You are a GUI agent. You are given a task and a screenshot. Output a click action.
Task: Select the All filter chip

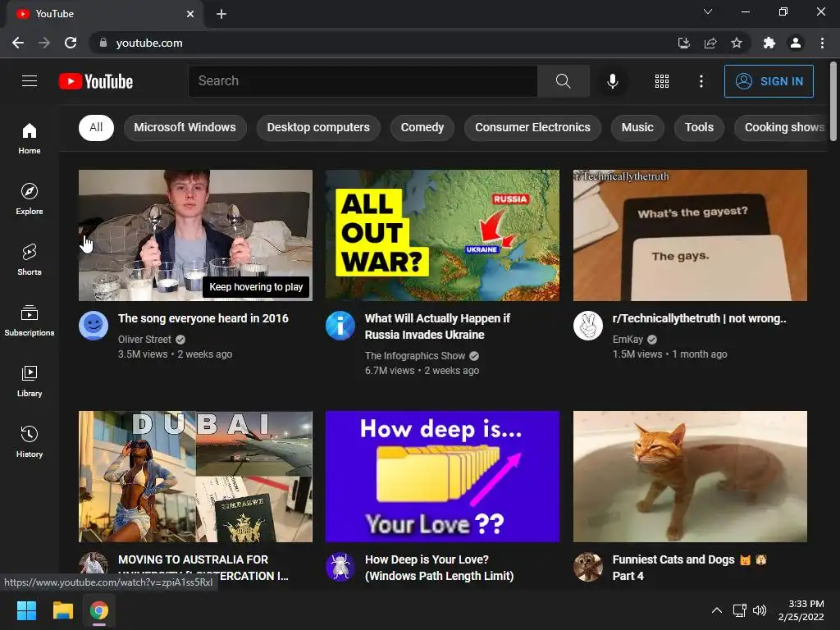[97, 127]
